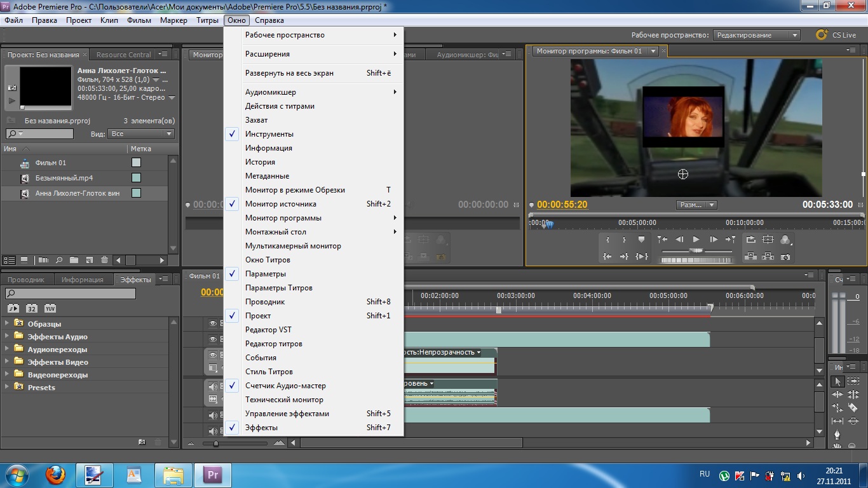Open the Output settings three-circles icon
Screen dimensions: 868x488
tap(786, 240)
